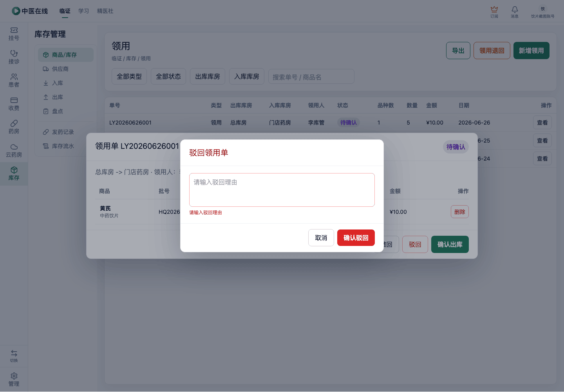Image resolution: width=564 pixels, height=392 pixels.
Task: Click 取消 in the reject dialog
Action: pos(321,238)
